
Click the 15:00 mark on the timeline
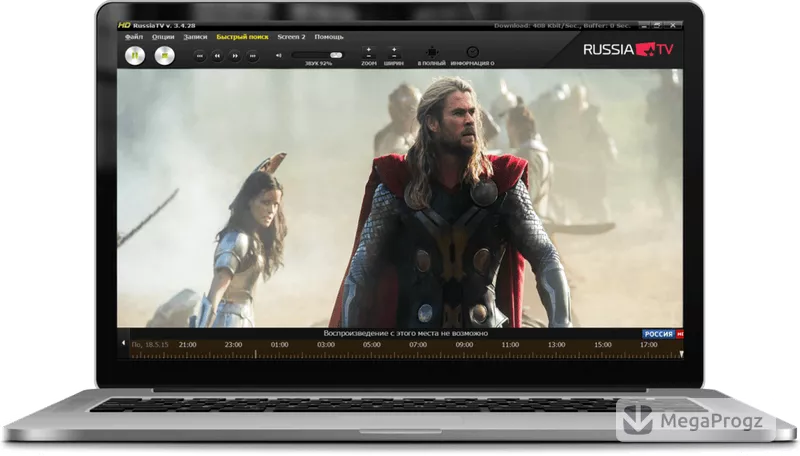603,345
